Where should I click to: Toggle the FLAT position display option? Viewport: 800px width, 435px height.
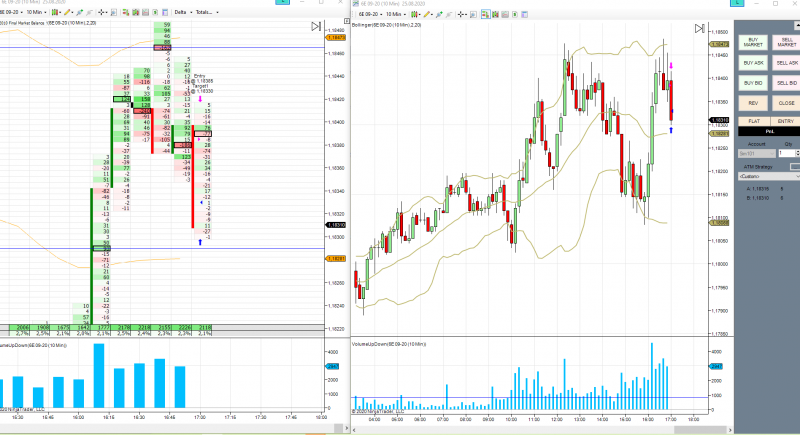(x=754, y=121)
